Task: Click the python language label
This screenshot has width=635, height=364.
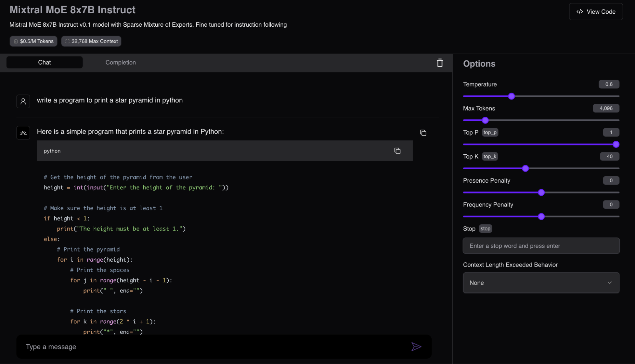Action: click(x=52, y=151)
